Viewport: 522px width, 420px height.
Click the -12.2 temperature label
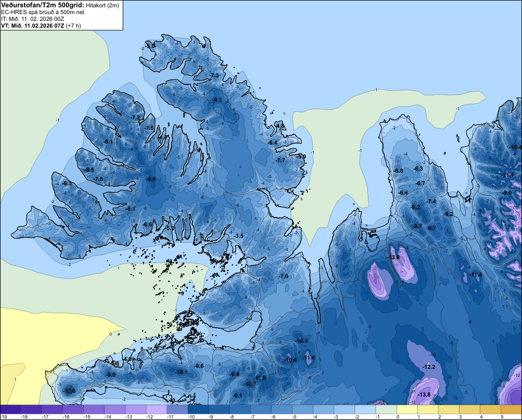tap(429, 367)
